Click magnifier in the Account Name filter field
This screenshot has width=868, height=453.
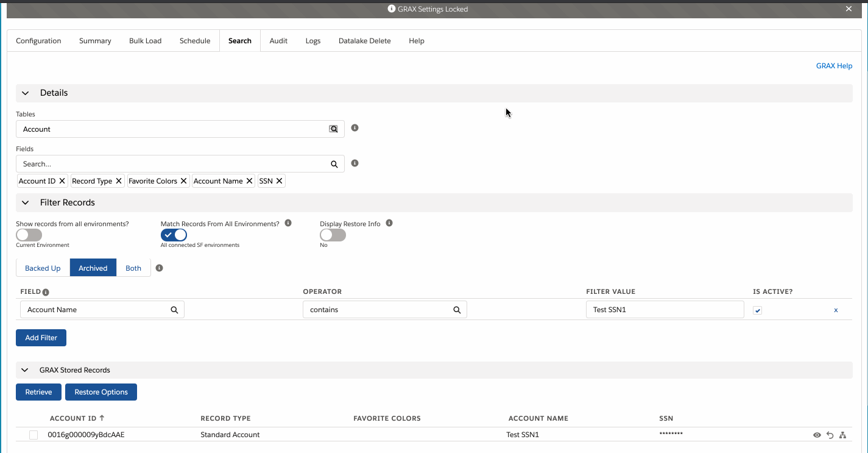174,310
